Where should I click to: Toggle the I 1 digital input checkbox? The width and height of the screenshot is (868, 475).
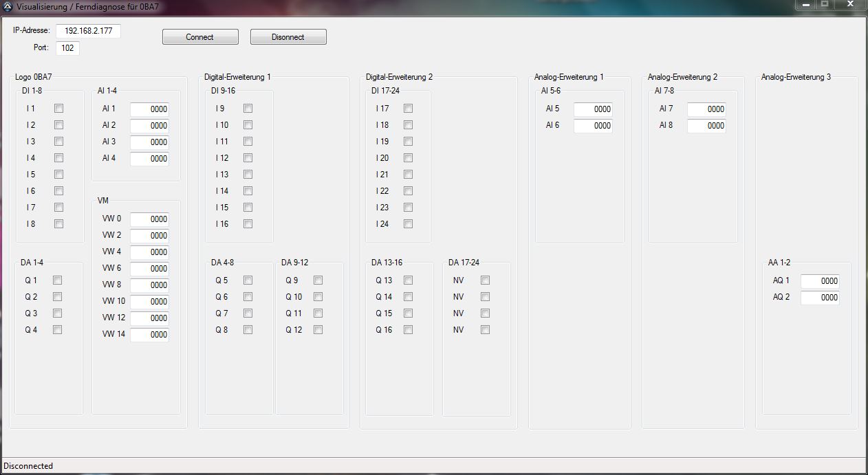click(x=58, y=109)
